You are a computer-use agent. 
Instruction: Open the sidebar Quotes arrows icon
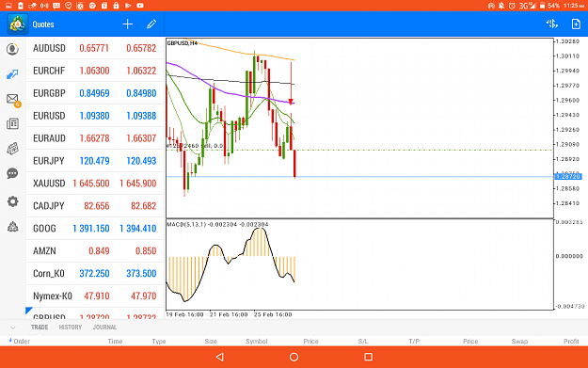12,74
